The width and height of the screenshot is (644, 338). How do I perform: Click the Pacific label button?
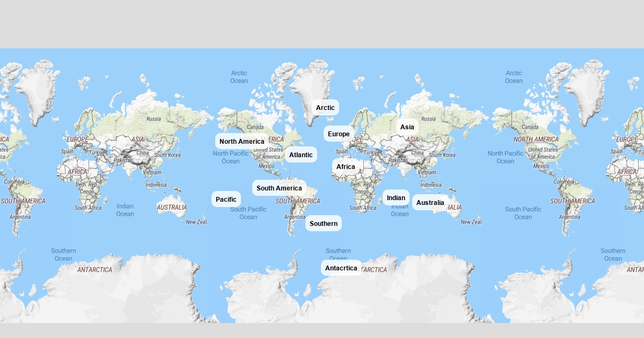tap(226, 199)
